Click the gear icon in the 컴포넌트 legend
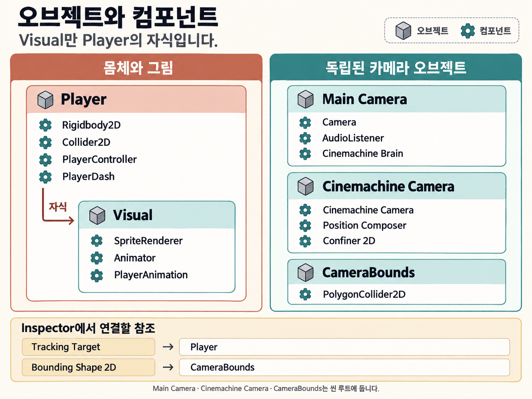 (468, 31)
